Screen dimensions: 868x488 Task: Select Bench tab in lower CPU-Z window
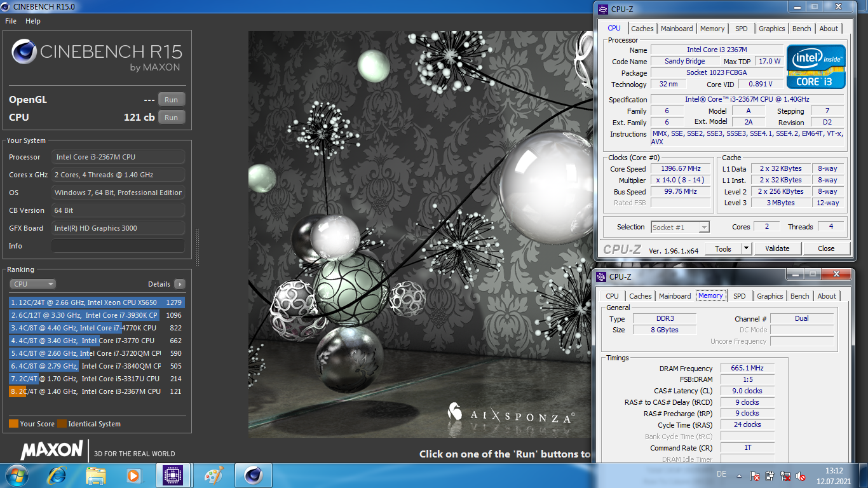coord(800,296)
